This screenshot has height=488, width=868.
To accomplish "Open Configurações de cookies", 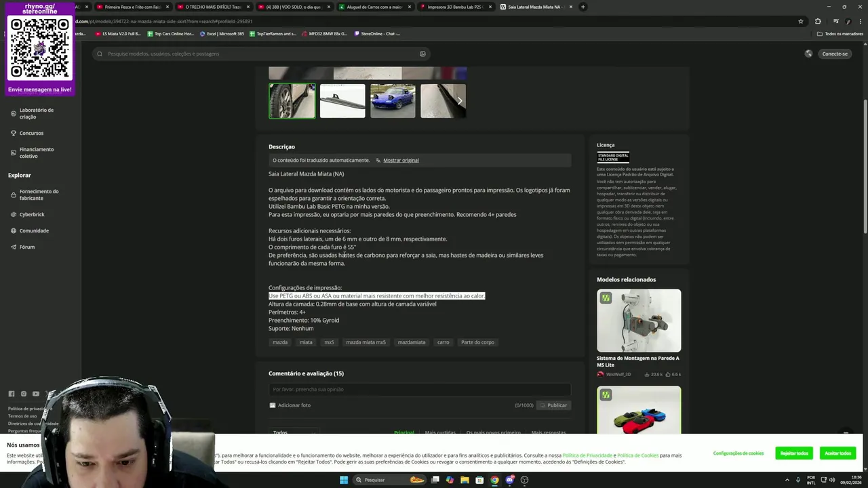I will (x=738, y=453).
